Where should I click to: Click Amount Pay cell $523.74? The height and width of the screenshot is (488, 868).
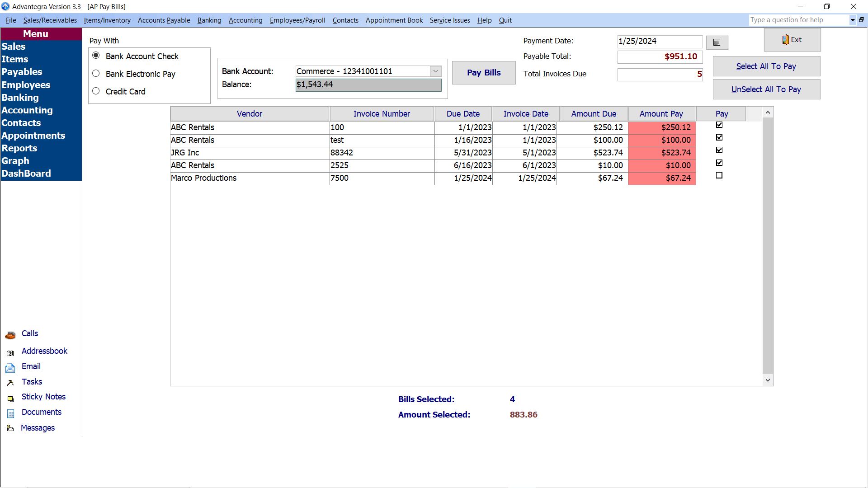[x=662, y=153]
